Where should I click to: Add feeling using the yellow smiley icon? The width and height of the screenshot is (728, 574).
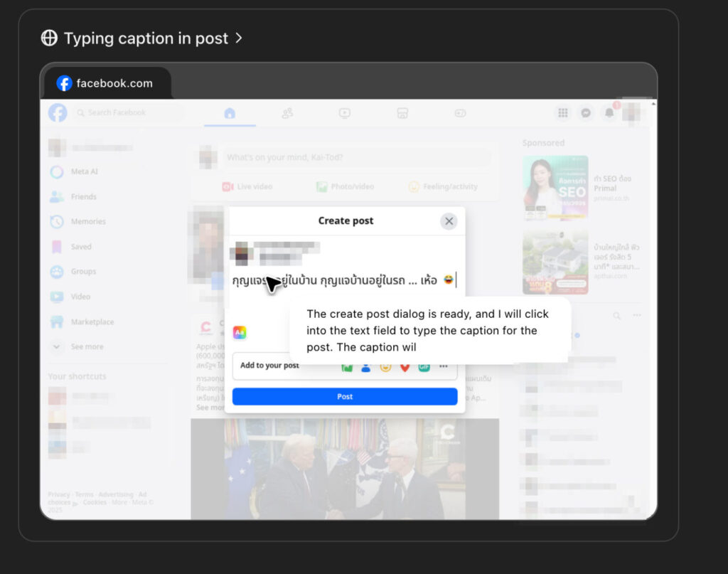[x=385, y=367]
